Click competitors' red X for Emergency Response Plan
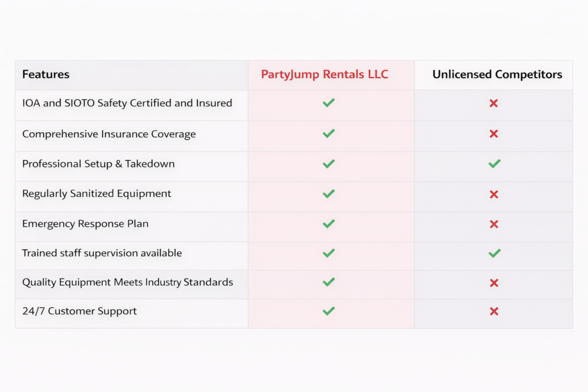This screenshot has width=588, height=392. [493, 224]
